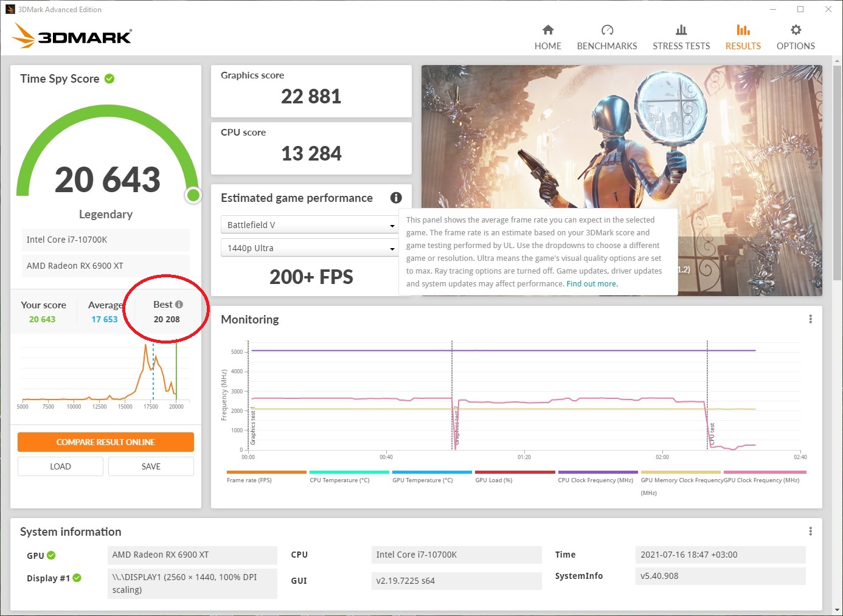
Task: Open the Monitoring panel three-dot menu
Action: point(810,319)
